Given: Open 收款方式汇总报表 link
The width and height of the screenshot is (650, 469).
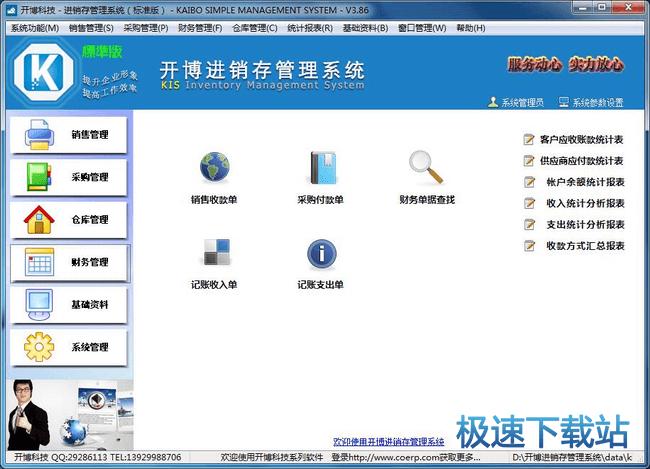Looking at the screenshot, I should point(585,246).
